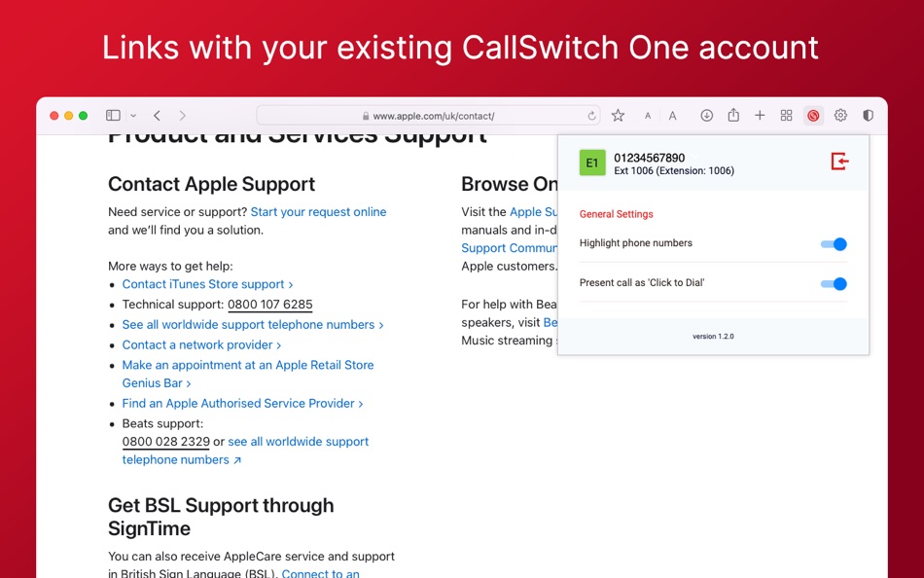Open the gear extension icon
Screen dimensions: 924x578
click(840, 116)
